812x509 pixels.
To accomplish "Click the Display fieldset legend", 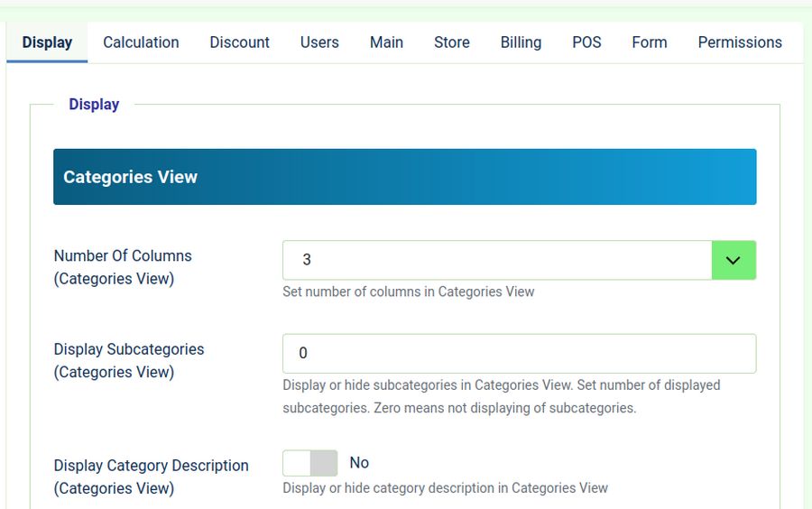I will pyautogui.click(x=94, y=105).
